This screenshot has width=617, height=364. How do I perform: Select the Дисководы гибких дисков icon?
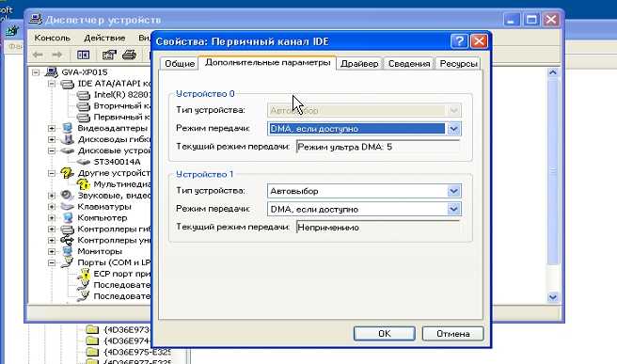(x=68, y=139)
